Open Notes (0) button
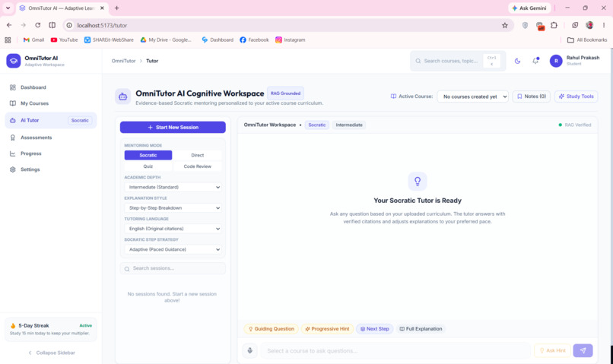Screen dimensions: 613x364 tap(532, 96)
